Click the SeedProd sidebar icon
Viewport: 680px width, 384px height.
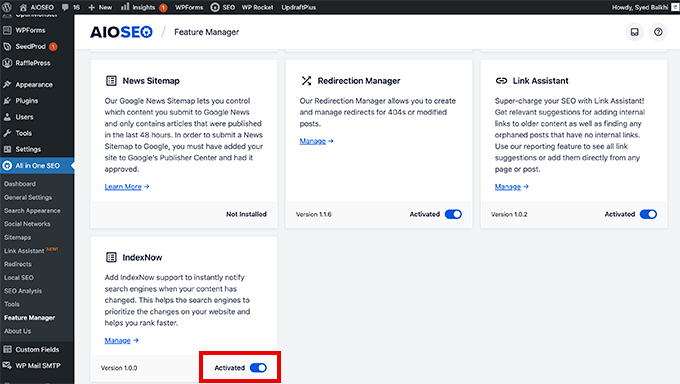point(7,46)
